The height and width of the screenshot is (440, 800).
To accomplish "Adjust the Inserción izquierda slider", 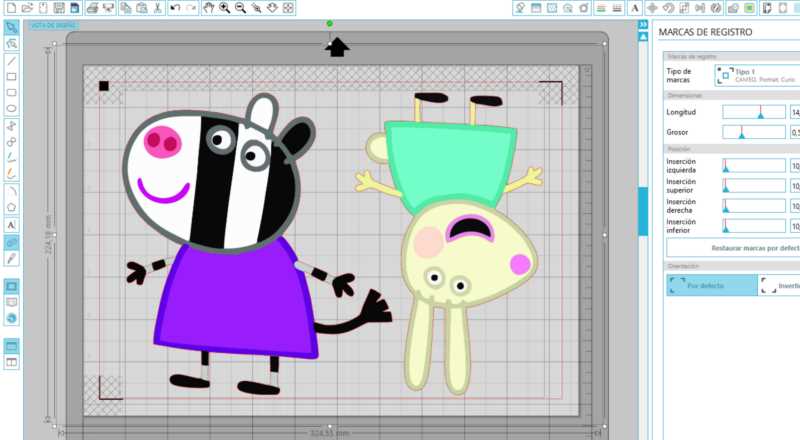I will click(x=754, y=165).
